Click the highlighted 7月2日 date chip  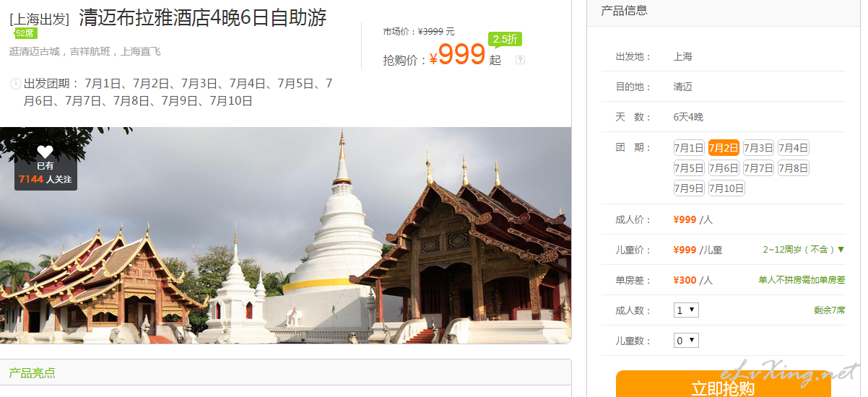click(x=724, y=148)
